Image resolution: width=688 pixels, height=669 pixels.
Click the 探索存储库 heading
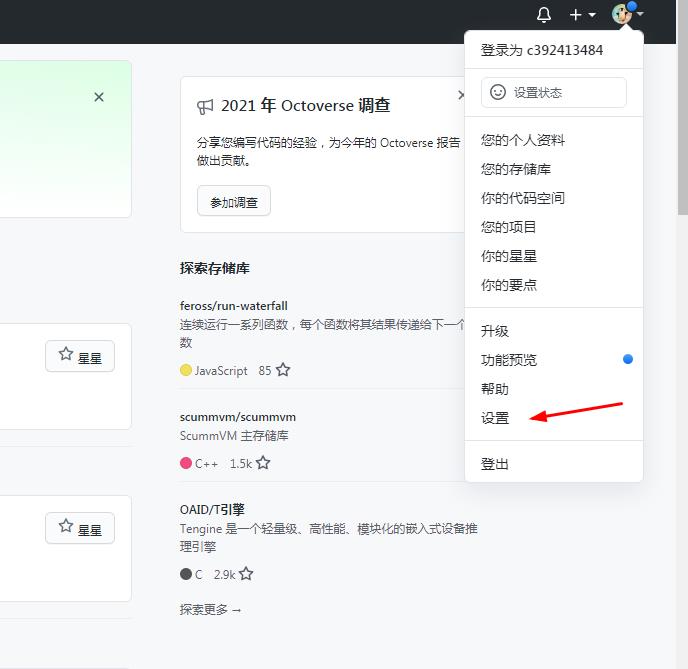pos(215,268)
